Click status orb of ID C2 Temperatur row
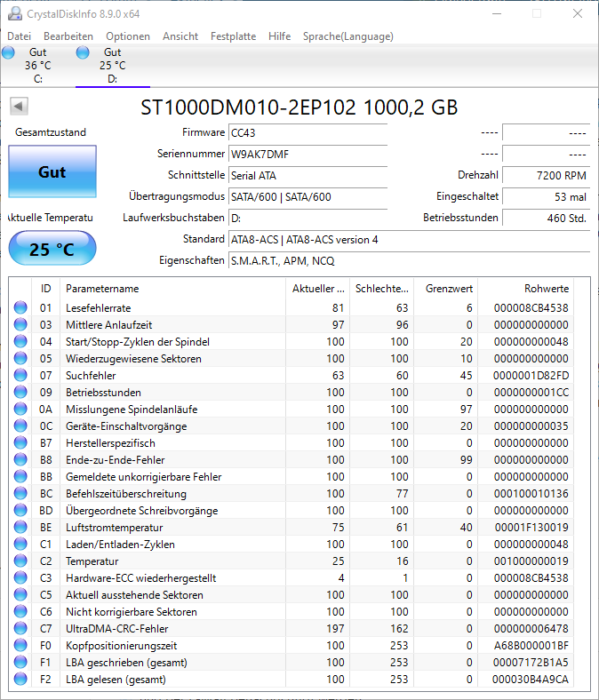 pyautogui.click(x=20, y=561)
